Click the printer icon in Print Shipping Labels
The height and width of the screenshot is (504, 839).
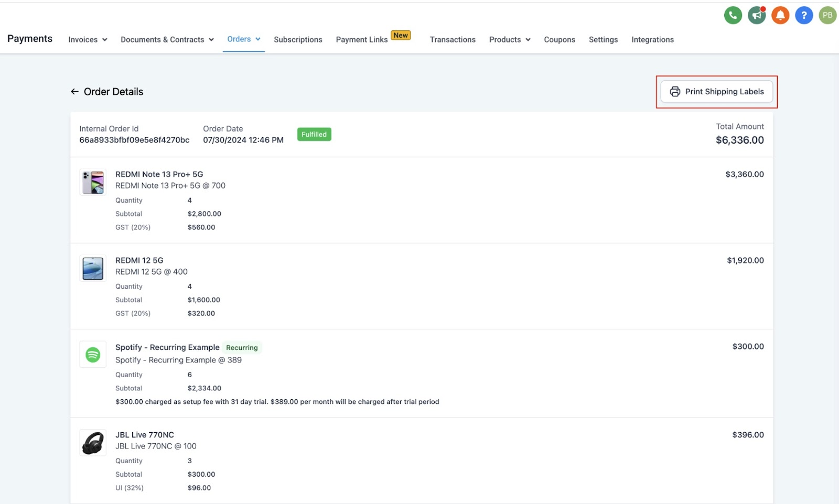point(675,92)
